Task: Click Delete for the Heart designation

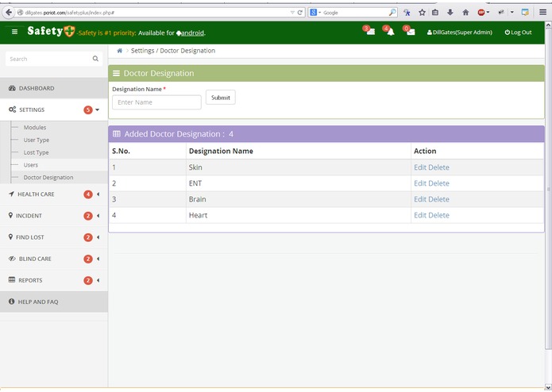Action: (x=438, y=215)
